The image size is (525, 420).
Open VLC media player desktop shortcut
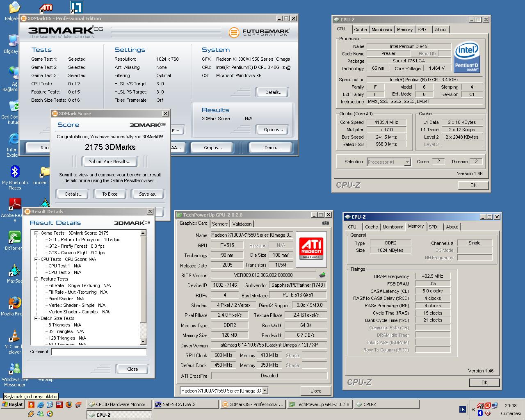coord(15,336)
